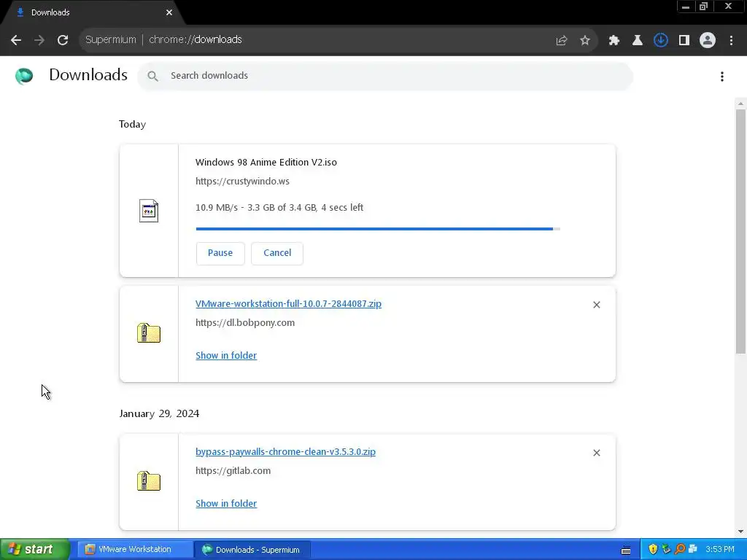Close the Downloads tab
The width and height of the screenshot is (747, 560).
coord(169,12)
